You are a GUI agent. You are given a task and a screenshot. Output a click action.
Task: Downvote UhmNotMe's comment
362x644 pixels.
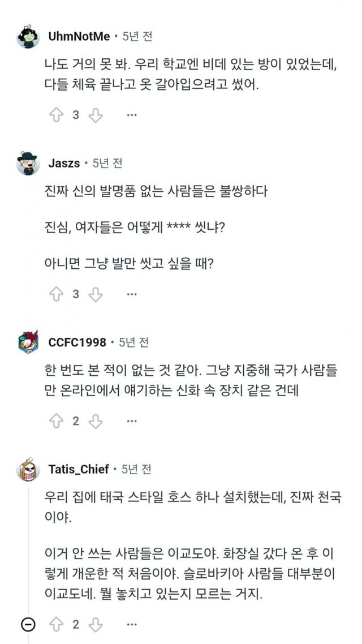(x=96, y=115)
